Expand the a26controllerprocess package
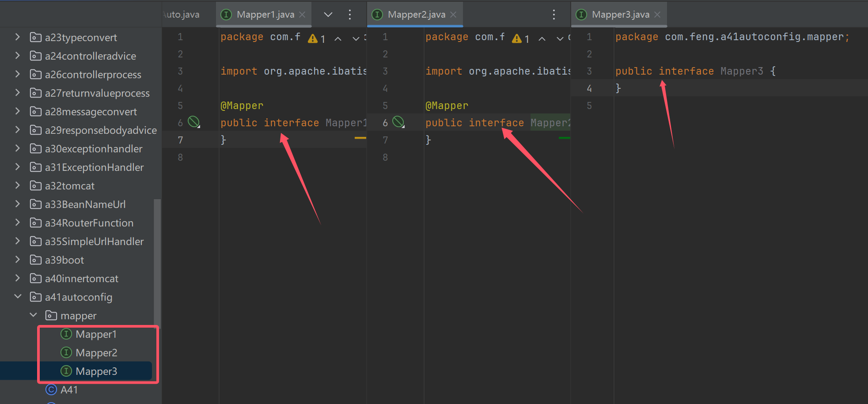The width and height of the screenshot is (868, 404). coord(18,74)
